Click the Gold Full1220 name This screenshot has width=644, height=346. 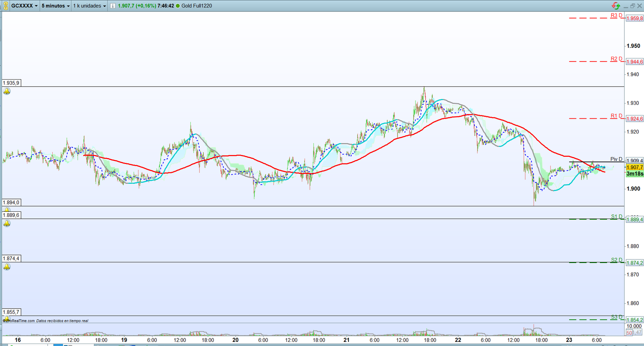click(x=197, y=6)
